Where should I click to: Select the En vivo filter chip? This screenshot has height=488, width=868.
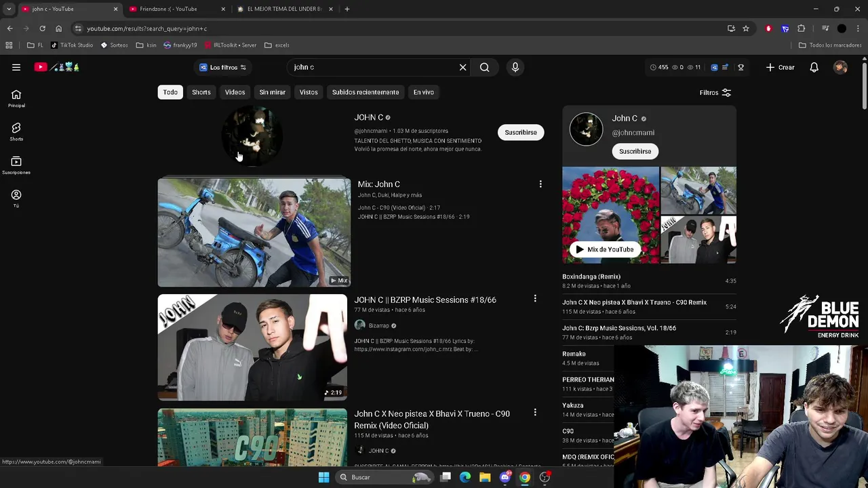[424, 92]
